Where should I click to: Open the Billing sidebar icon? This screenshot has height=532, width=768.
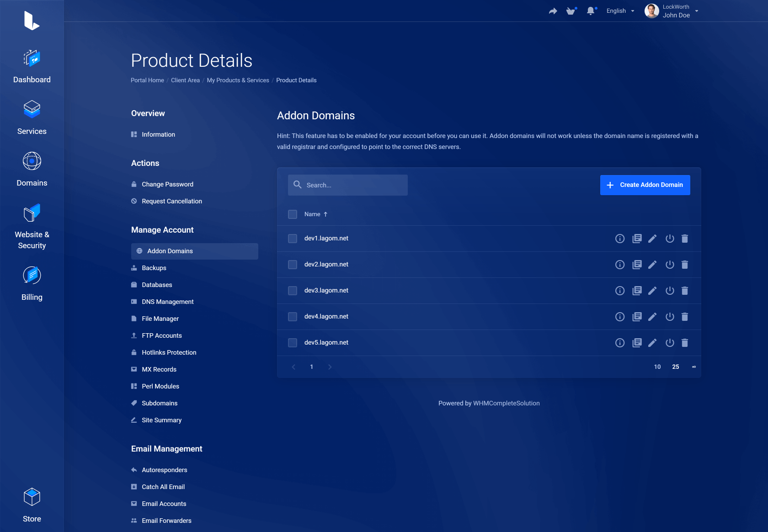click(x=32, y=275)
